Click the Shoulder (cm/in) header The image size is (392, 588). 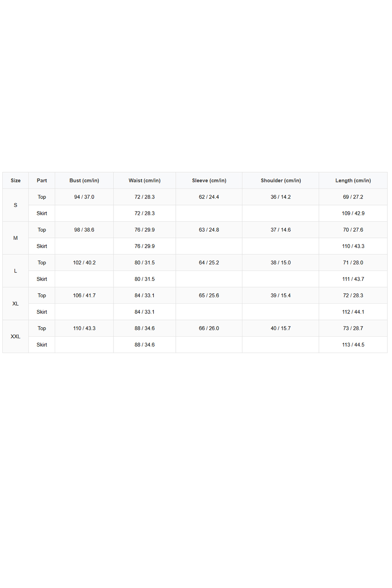281,181
